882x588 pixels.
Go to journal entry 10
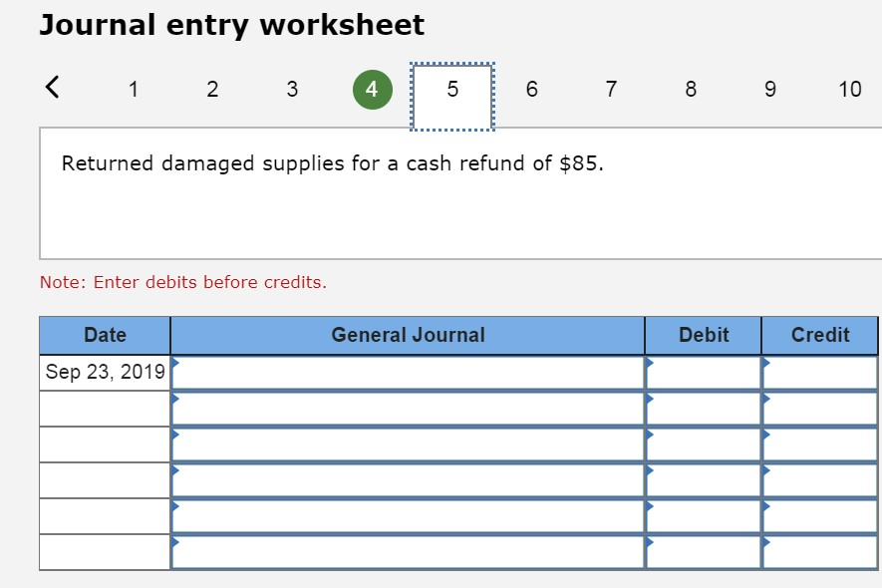[x=849, y=89]
